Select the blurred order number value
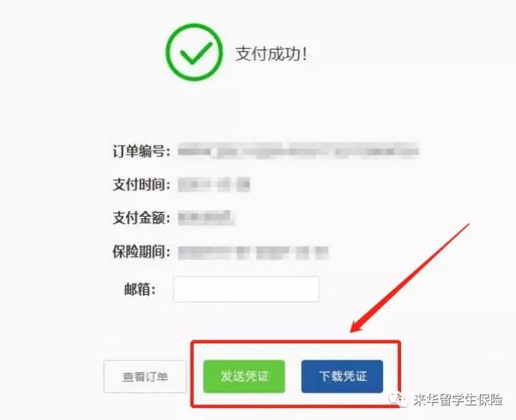Viewport: 516px width, 420px height. click(298, 151)
